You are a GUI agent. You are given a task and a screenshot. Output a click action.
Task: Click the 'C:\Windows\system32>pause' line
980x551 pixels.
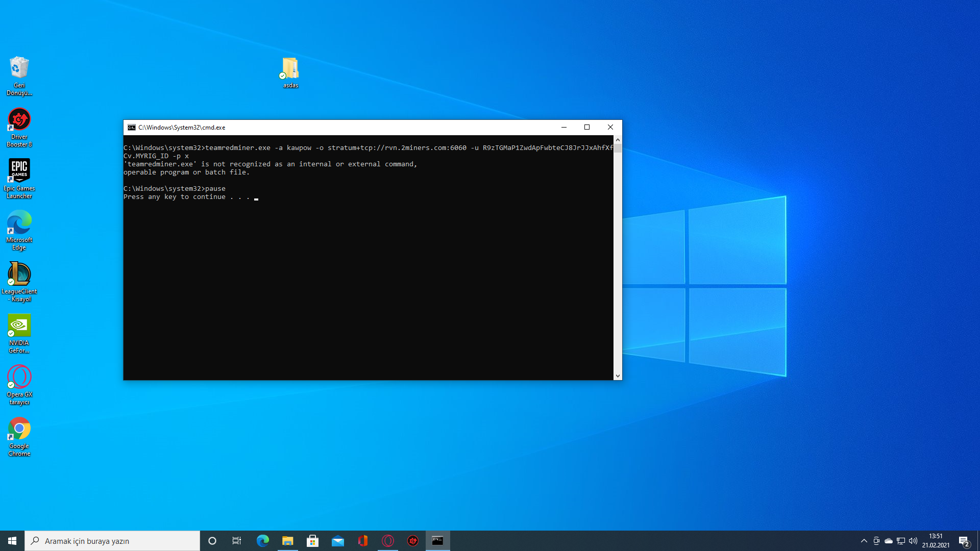pyautogui.click(x=175, y=189)
